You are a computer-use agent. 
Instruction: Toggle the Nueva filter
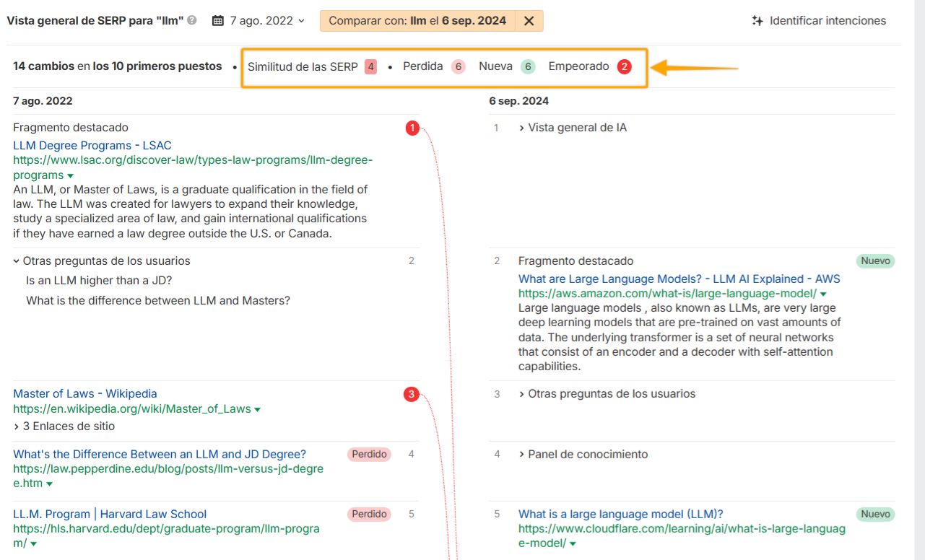499,66
